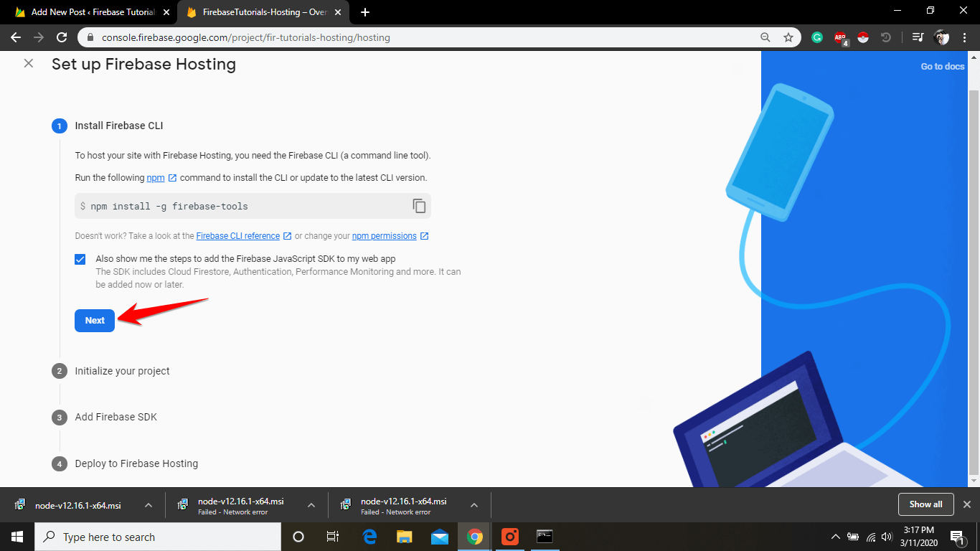The width and height of the screenshot is (980, 551).
Task: Open a new browser tab
Action: click(365, 12)
